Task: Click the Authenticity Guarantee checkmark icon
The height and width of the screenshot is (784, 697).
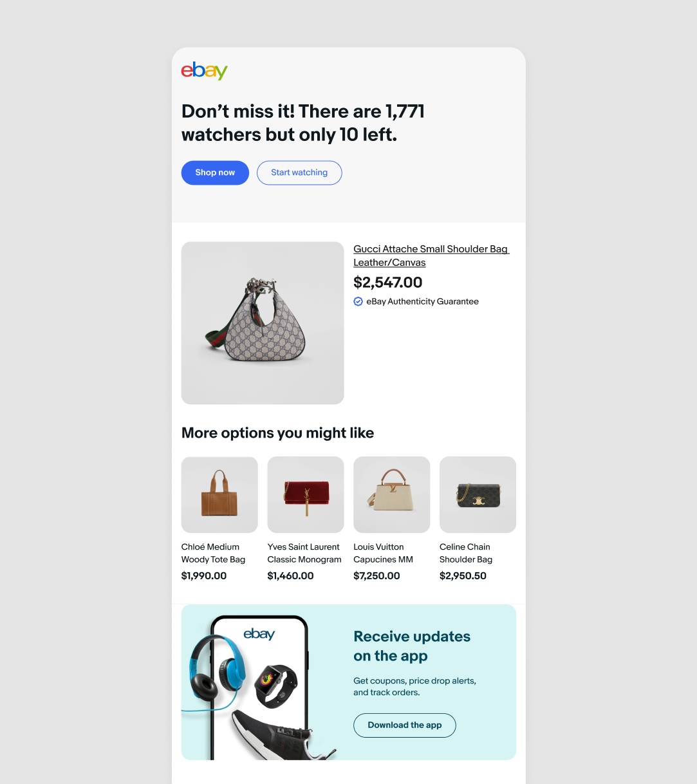Action: coord(358,301)
